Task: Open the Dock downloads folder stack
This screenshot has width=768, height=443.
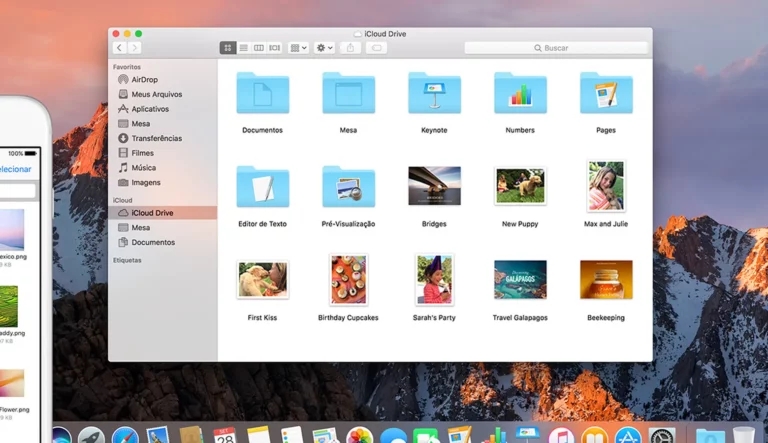Action: click(x=710, y=435)
